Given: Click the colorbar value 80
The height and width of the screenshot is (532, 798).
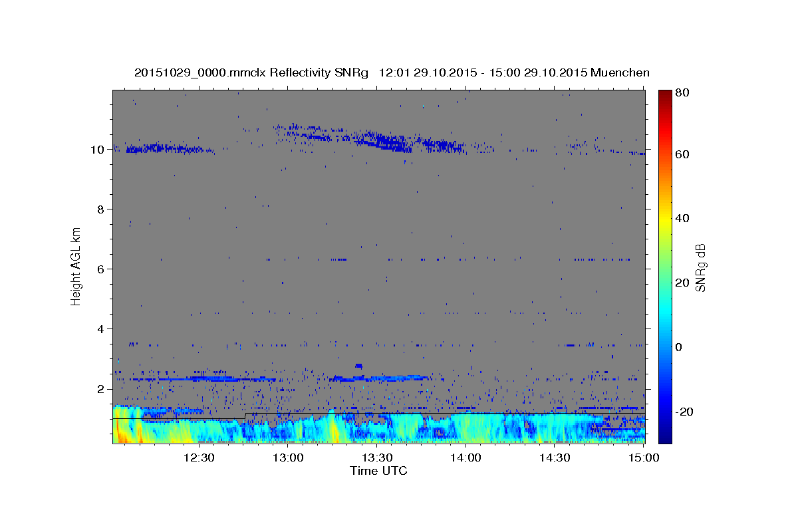Looking at the screenshot, I should coord(682,93).
